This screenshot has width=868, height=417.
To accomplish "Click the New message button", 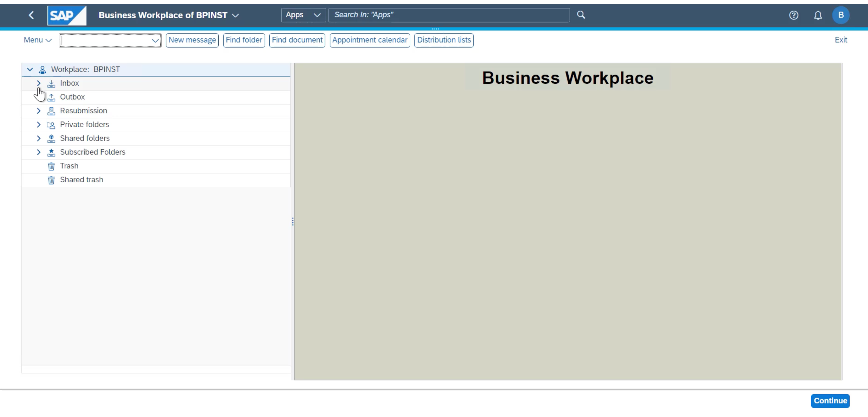I will [x=192, y=40].
